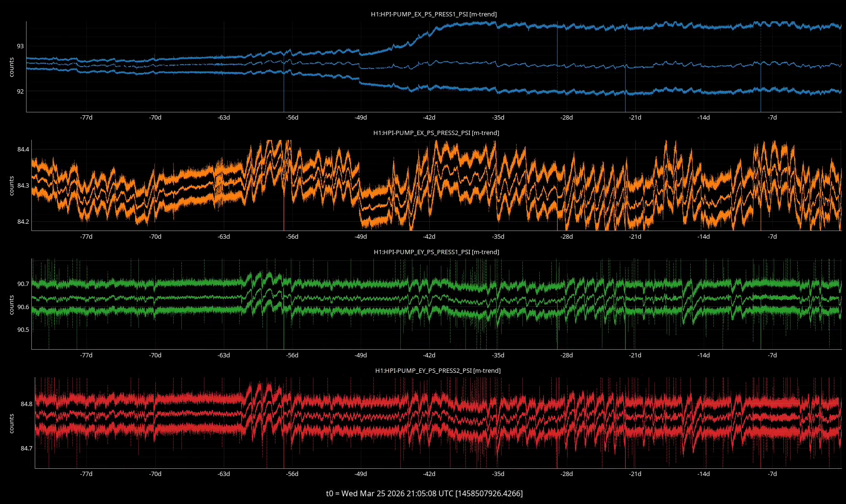Click the -14d tick under the orange EX PRESS2 plot

point(704,237)
